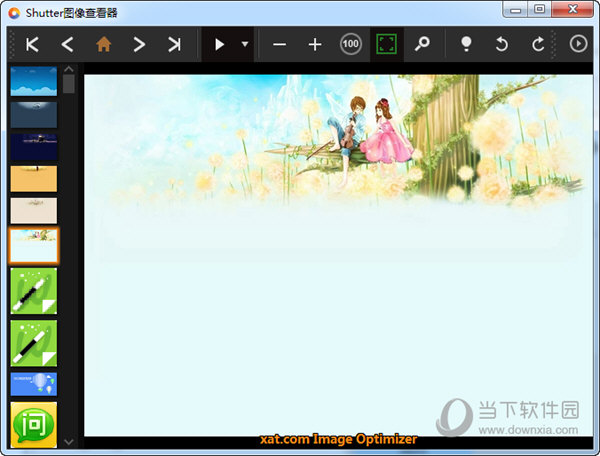
Task: Open the beige background thumbnail
Action: (34, 210)
